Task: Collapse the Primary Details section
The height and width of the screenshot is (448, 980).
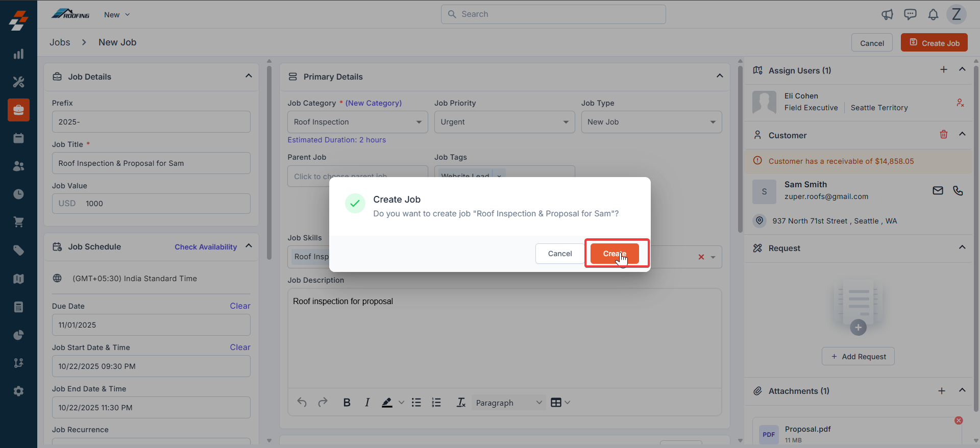Action: [x=720, y=76]
